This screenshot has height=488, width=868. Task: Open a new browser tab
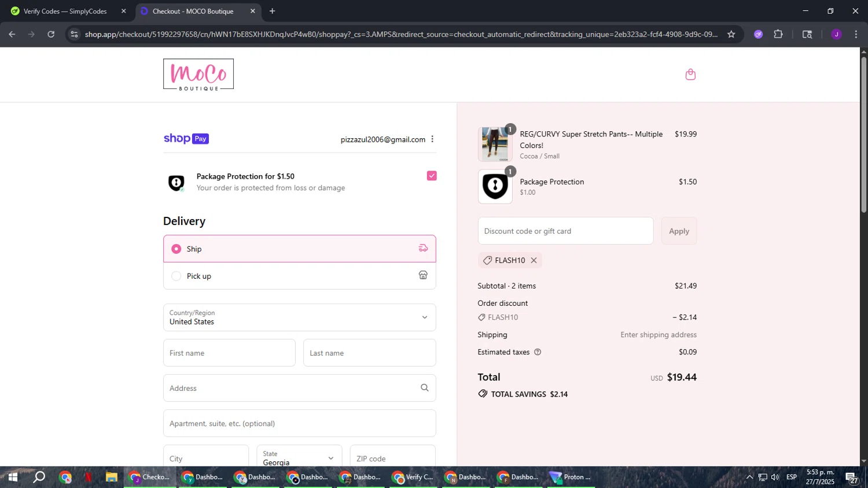pyautogui.click(x=273, y=11)
